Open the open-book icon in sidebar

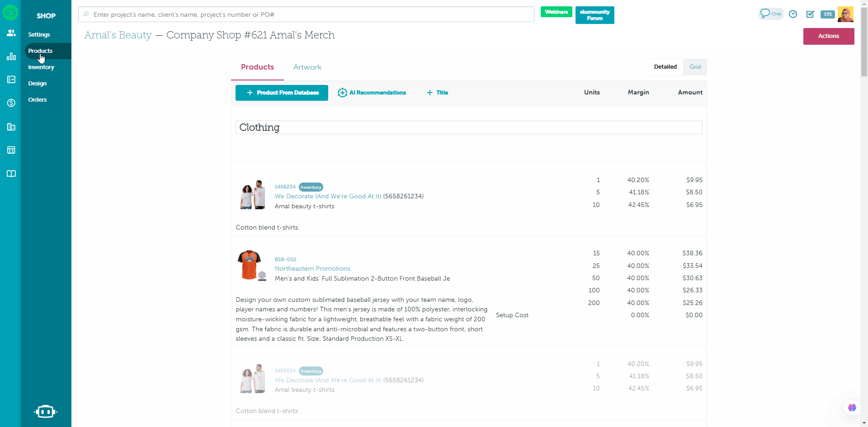pyautogui.click(x=11, y=174)
